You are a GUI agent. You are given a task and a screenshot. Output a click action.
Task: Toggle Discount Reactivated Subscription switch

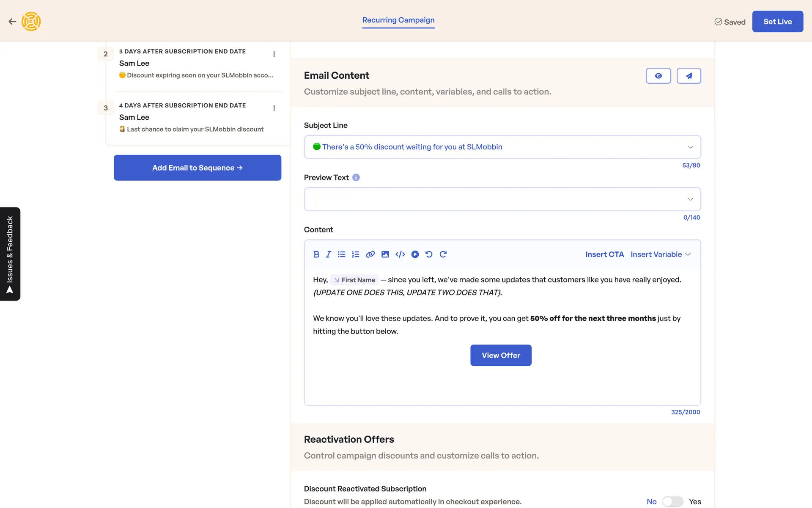click(672, 502)
